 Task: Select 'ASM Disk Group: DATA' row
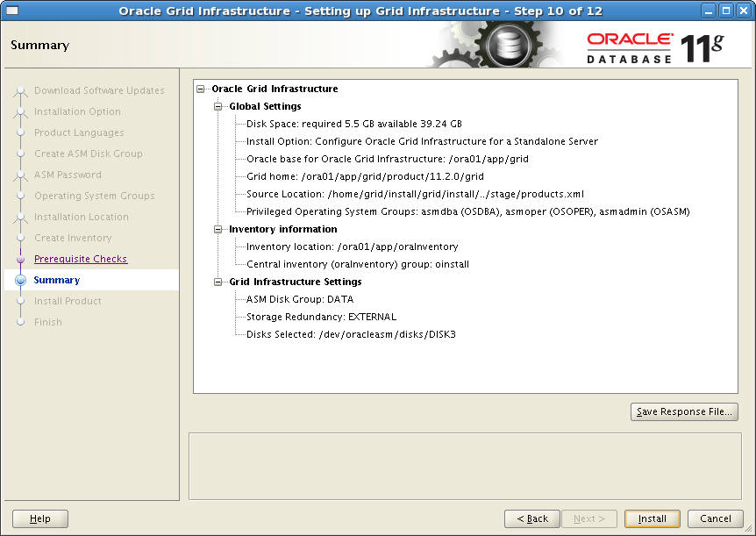click(x=299, y=299)
